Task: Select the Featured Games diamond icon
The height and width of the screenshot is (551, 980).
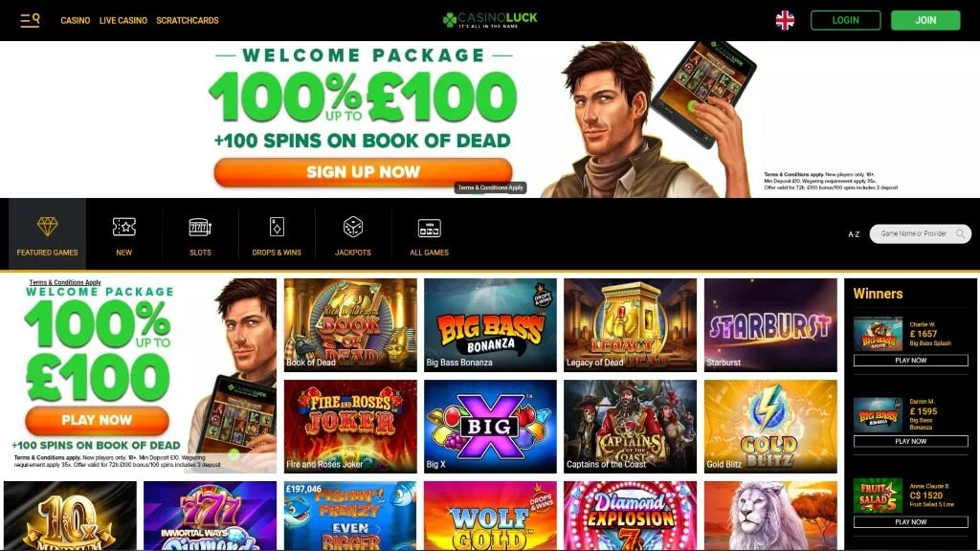Action: pos(48,227)
